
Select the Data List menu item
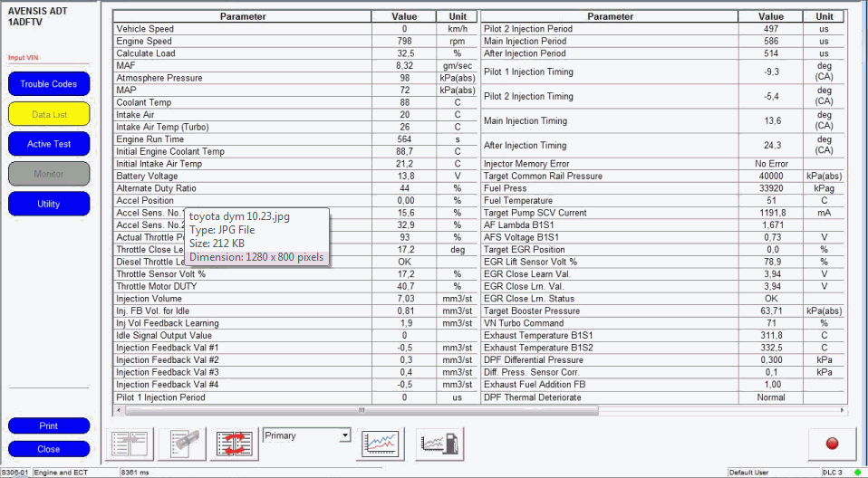(49, 114)
